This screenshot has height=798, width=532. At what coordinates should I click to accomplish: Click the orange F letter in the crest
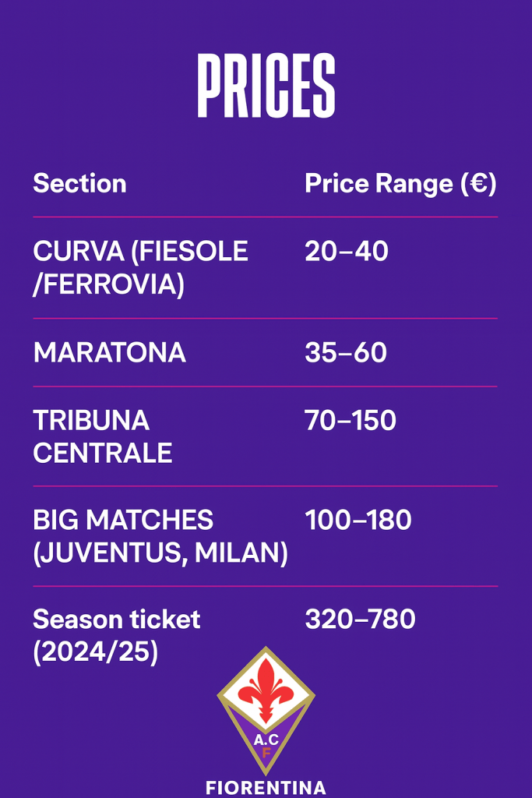point(266,753)
